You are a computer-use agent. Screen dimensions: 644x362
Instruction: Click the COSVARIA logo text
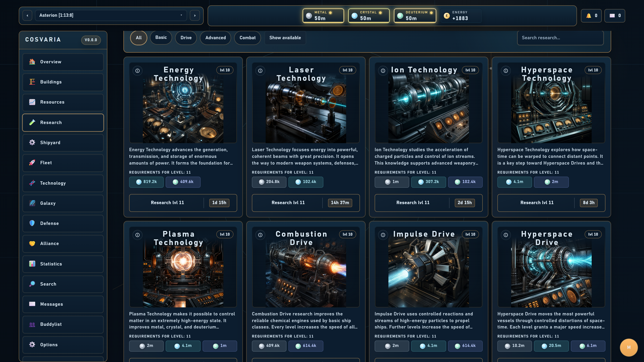pyautogui.click(x=43, y=40)
